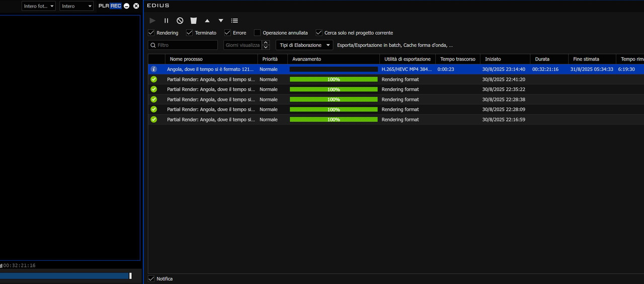Viewport: 644px width, 284px height.
Task: Decrease Giorni visualizza with down stepper
Action: (x=266, y=47)
